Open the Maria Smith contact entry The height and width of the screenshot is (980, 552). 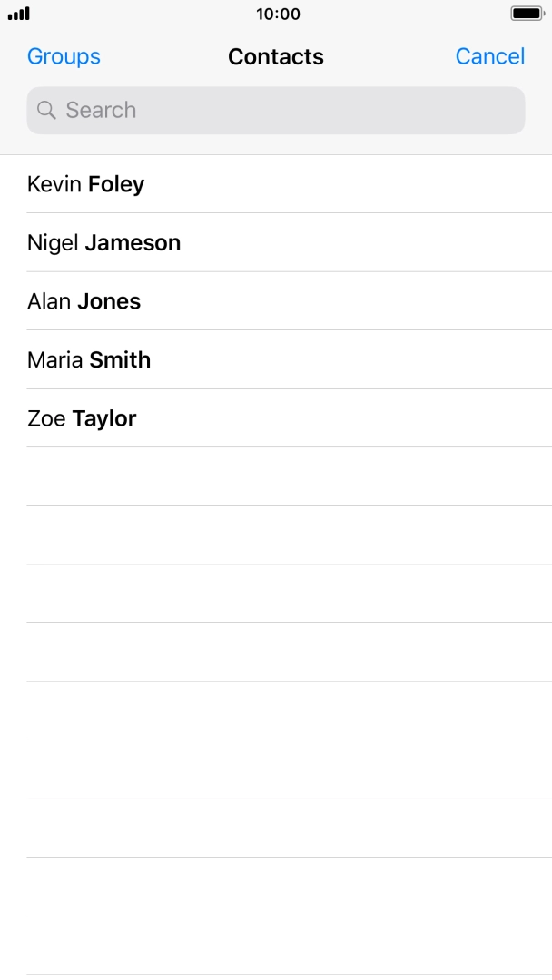coord(276,359)
